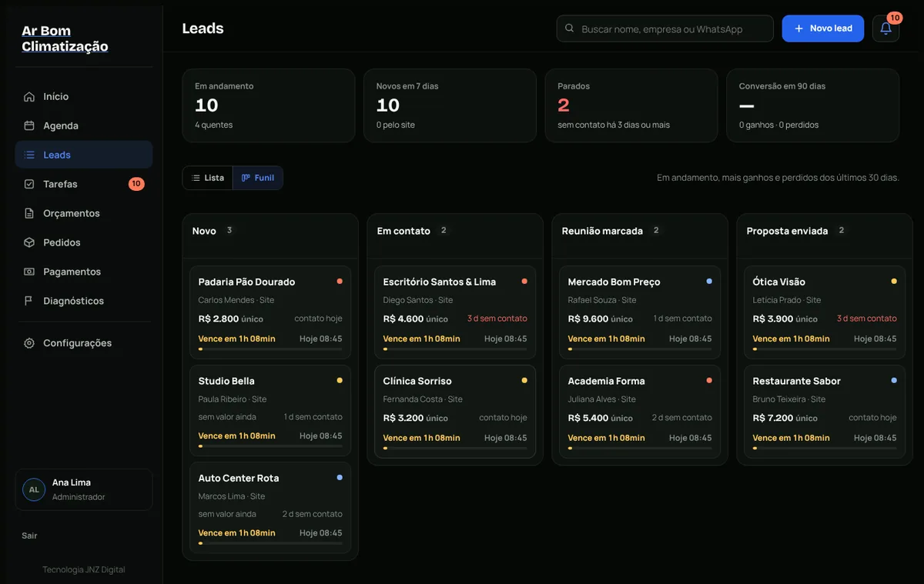Click the magnifier icon in search bar
The image size is (924, 584).
pyautogui.click(x=570, y=28)
